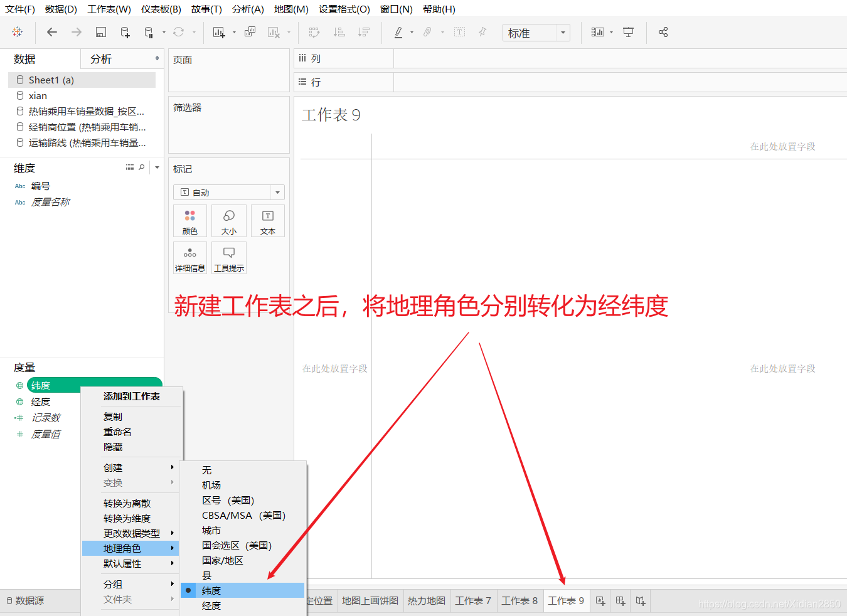The width and height of the screenshot is (847, 616).
Task: Create new worksheet toolbar icon
Action: 219,32
